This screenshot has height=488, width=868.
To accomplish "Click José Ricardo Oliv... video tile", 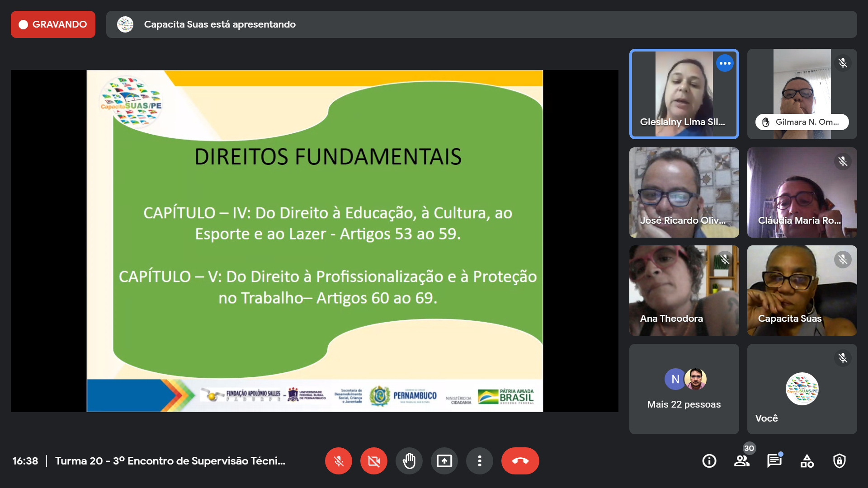I will tap(684, 192).
